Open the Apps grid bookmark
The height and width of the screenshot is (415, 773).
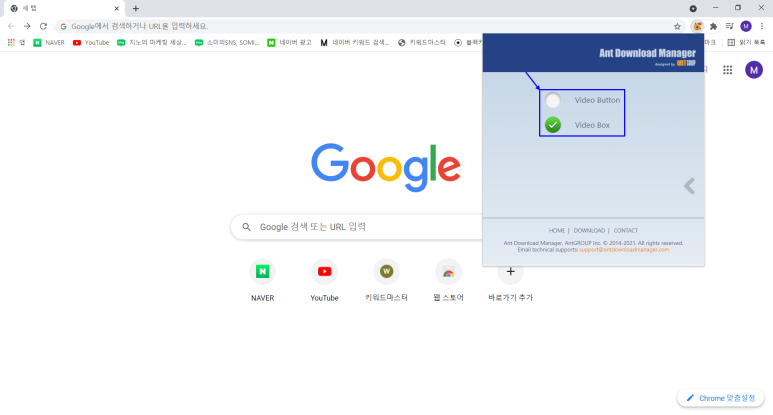(16, 42)
